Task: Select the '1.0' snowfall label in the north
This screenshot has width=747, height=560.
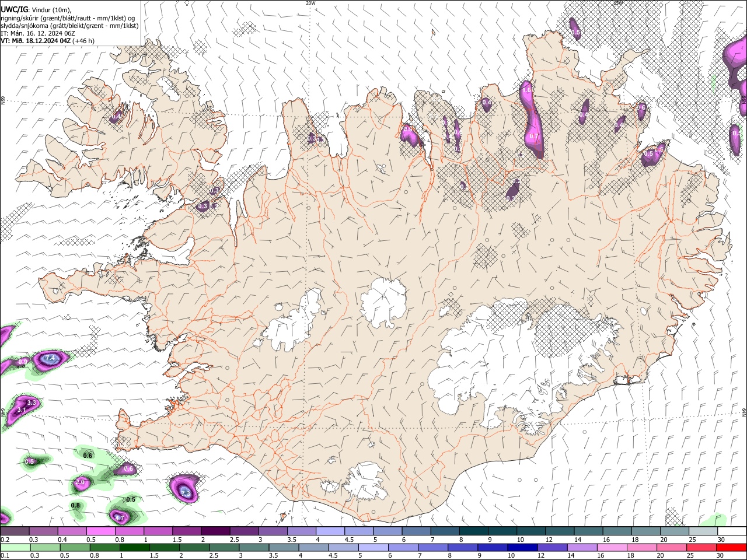Action: [x=526, y=90]
